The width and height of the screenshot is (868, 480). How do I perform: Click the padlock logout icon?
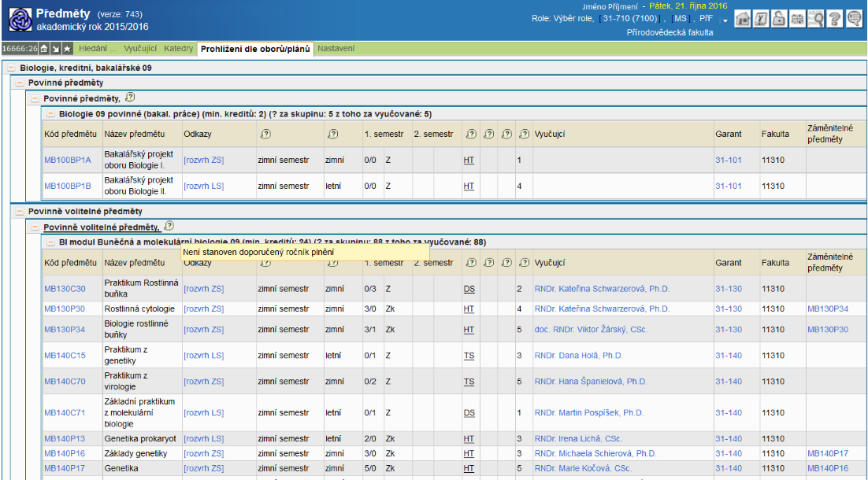point(778,20)
